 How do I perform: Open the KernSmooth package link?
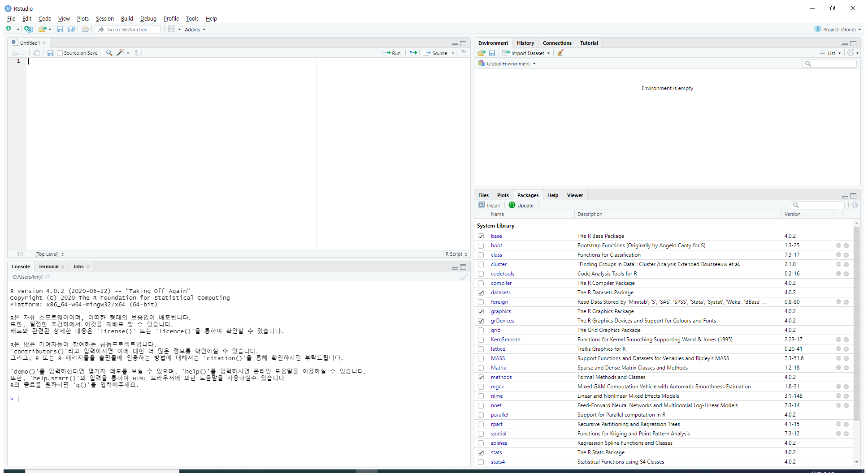(x=505, y=340)
